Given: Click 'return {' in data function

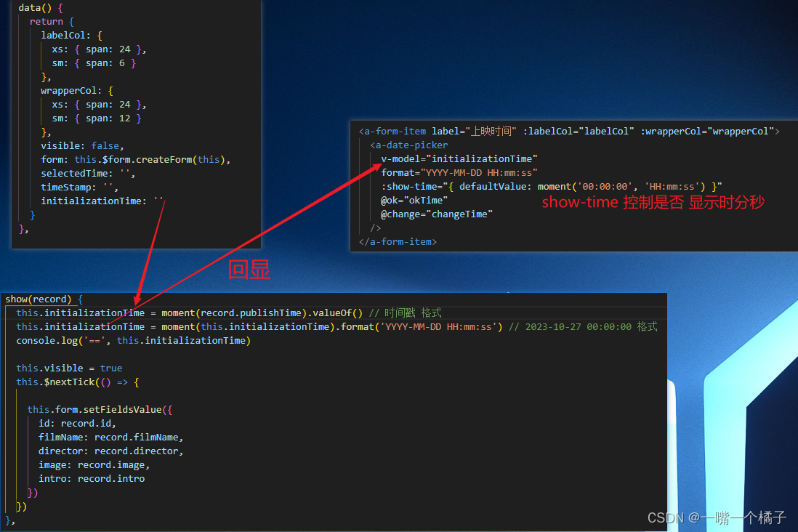Looking at the screenshot, I should tap(52, 22).
